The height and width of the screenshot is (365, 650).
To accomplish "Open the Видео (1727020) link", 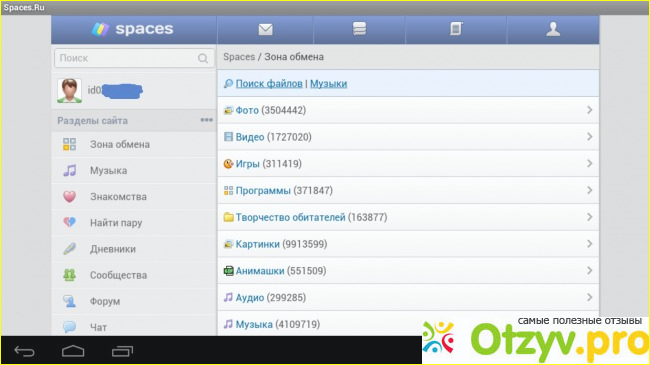I will pyautogui.click(x=274, y=137).
